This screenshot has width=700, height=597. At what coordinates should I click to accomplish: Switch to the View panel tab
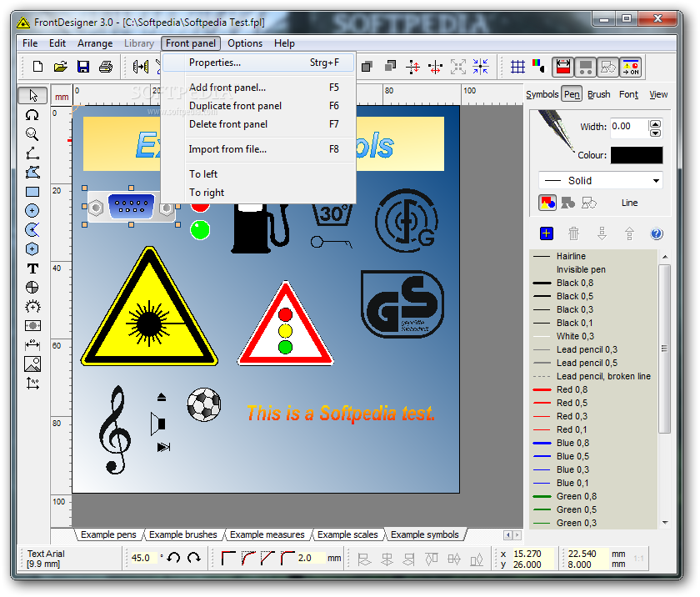click(x=658, y=94)
